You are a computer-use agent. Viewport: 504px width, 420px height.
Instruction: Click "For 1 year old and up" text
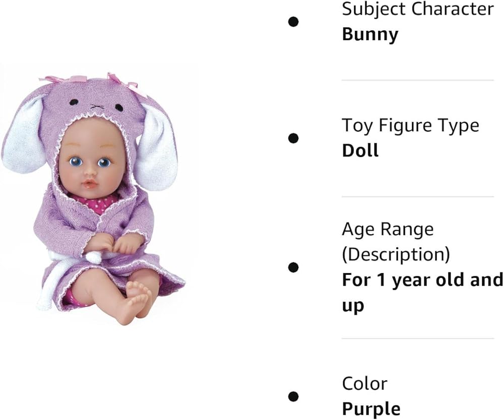(422, 292)
